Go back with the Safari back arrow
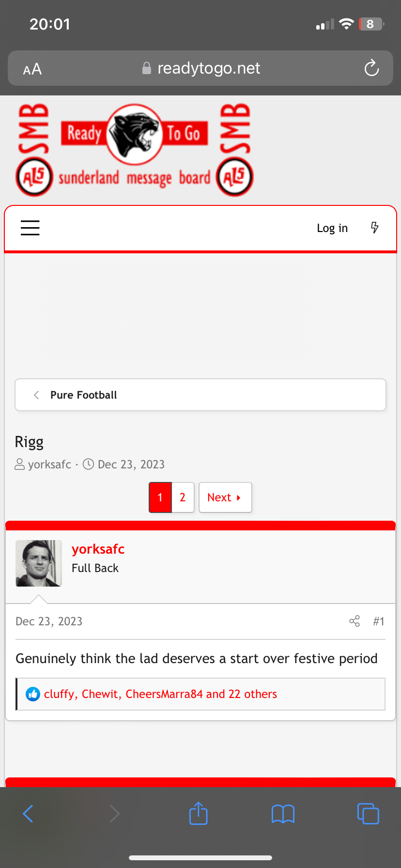Screen dimensions: 401x868 coord(28,814)
